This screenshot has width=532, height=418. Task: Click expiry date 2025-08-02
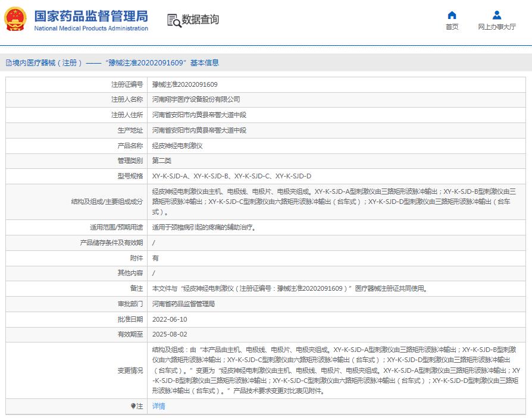(170, 335)
